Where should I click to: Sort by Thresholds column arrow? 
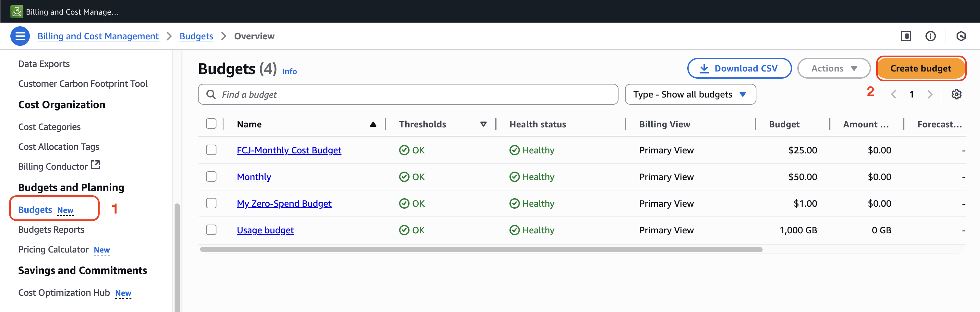click(483, 124)
